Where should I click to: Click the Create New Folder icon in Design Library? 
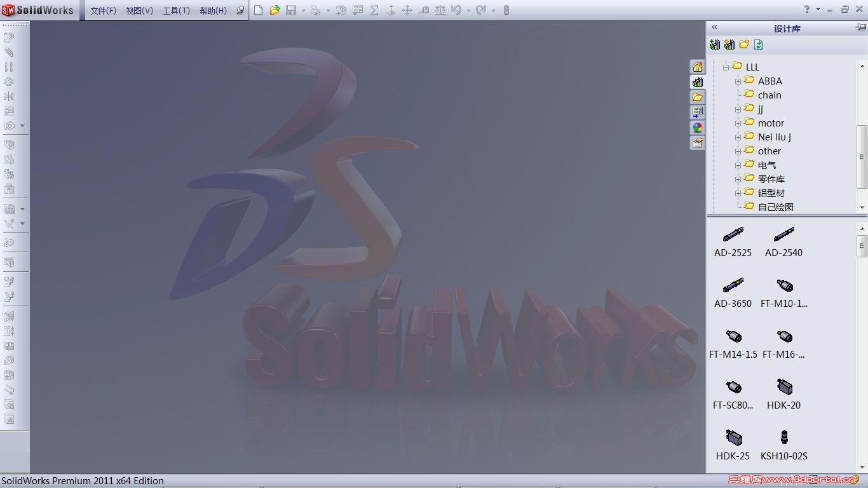click(x=744, y=44)
